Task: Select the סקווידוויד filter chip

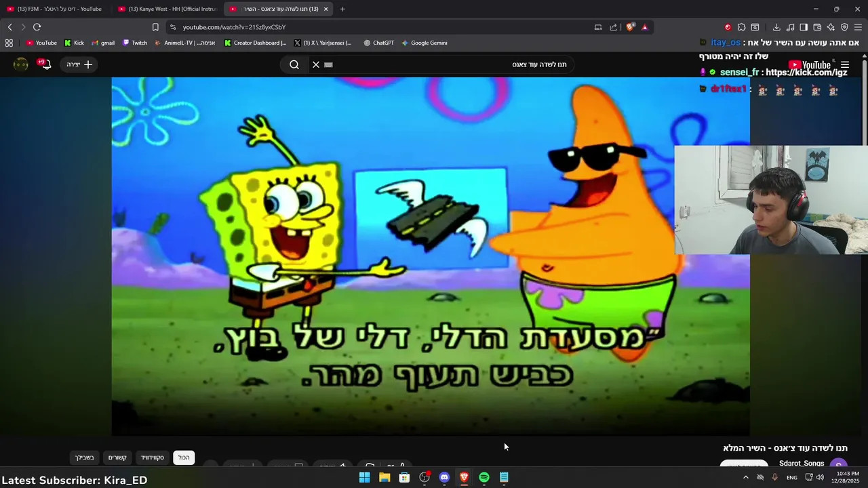Action: pyautogui.click(x=152, y=457)
